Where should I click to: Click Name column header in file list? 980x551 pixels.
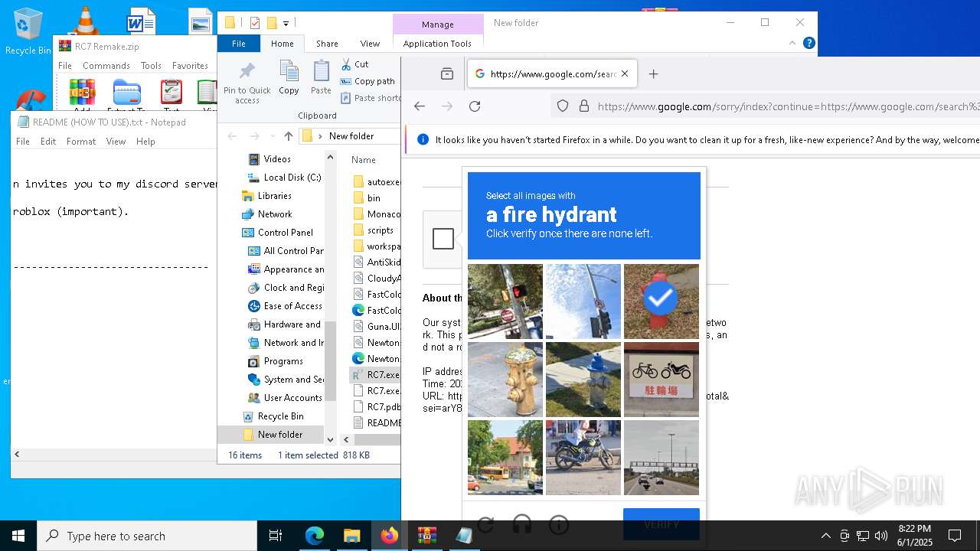364,160
